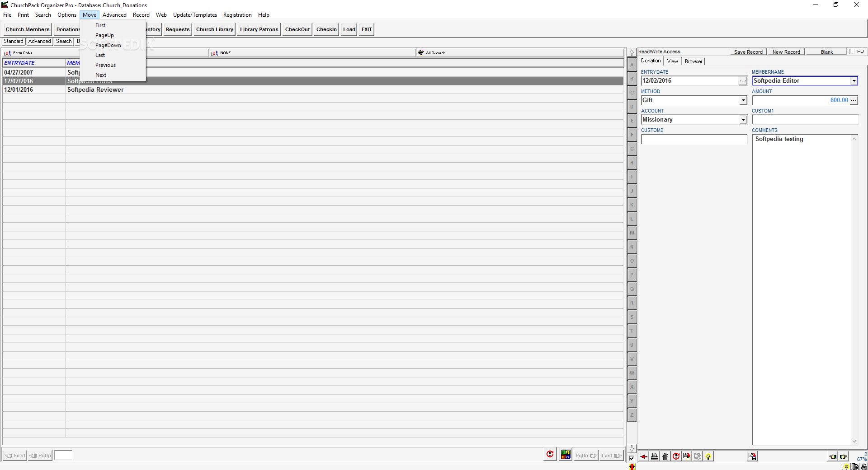Choose Next in the Move menu
Image resolution: width=868 pixels, height=470 pixels.
coord(101,75)
